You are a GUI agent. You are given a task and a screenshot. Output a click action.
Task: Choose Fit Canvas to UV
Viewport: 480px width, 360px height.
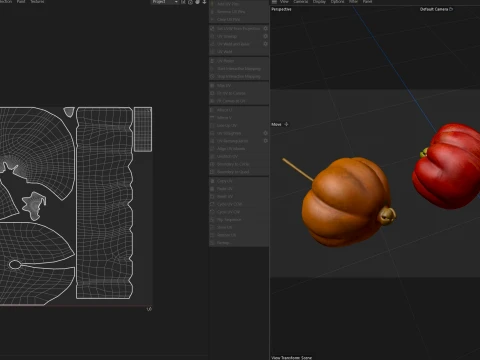(x=239, y=101)
